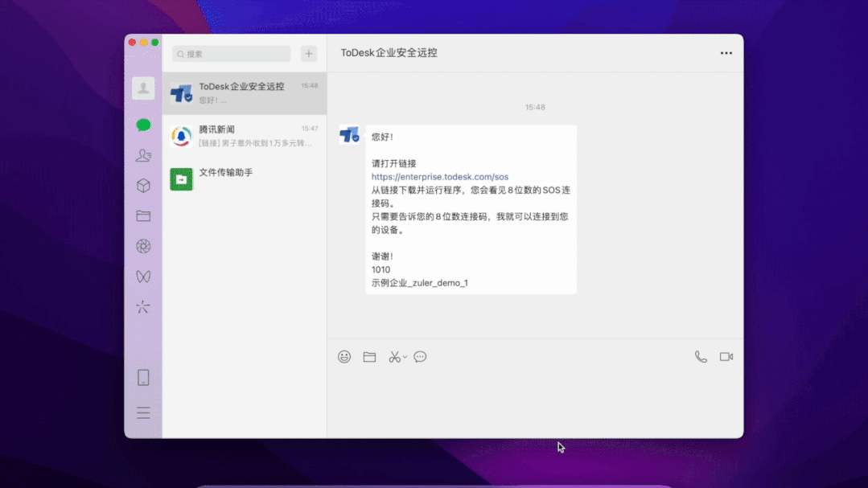This screenshot has width=868, height=488.
Task: Open the hamburger settings menu
Action: point(143,412)
